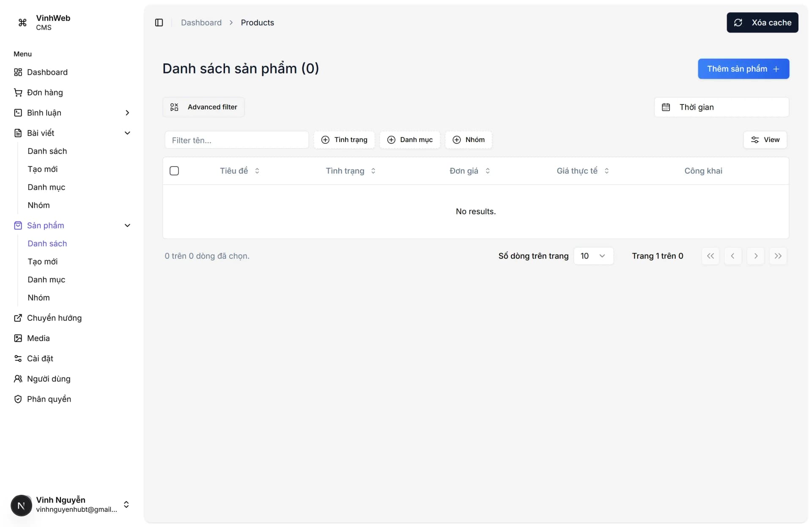Click the plus icon on Tình trạng filter
The image size is (812, 527).
pos(325,139)
